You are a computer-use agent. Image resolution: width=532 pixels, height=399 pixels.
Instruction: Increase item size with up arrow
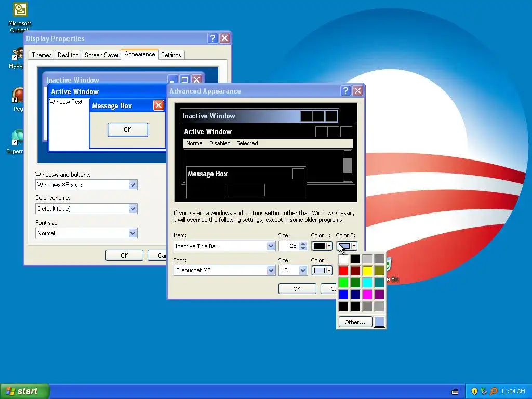click(x=303, y=244)
